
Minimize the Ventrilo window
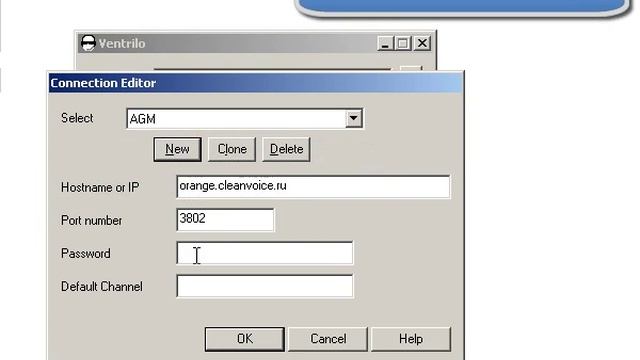385,43
